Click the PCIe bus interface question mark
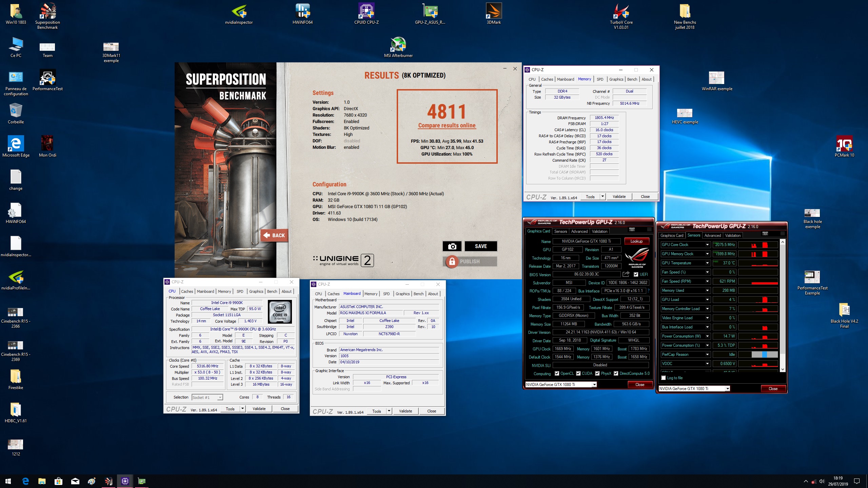The height and width of the screenshot is (488, 868). coord(648,291)
